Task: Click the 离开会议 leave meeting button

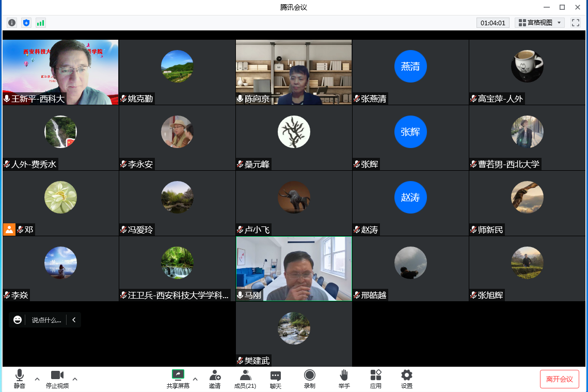Action: (560, 379)
